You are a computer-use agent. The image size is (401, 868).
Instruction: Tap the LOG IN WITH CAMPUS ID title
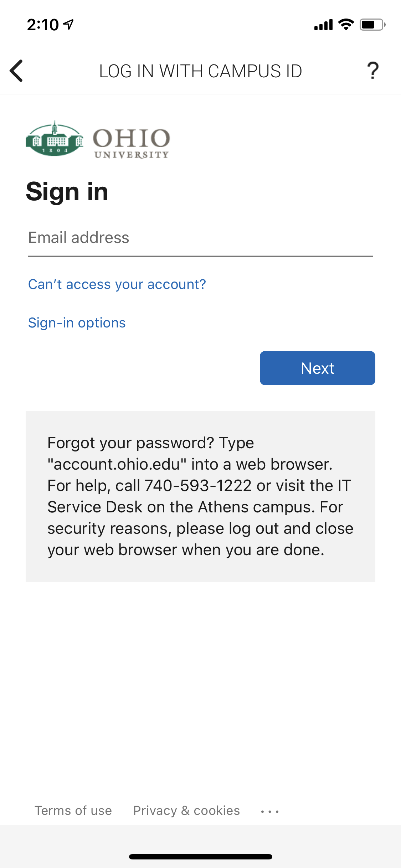pos(200,71)
